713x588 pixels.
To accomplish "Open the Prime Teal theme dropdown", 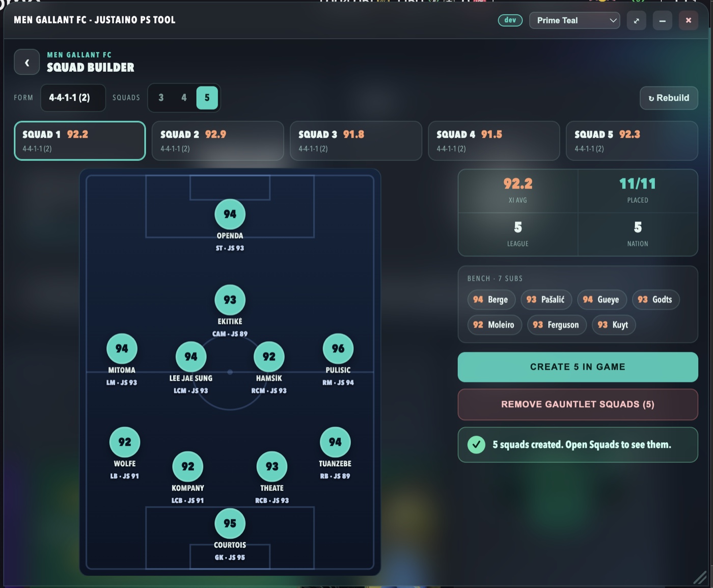I will [x=574, y=20].
